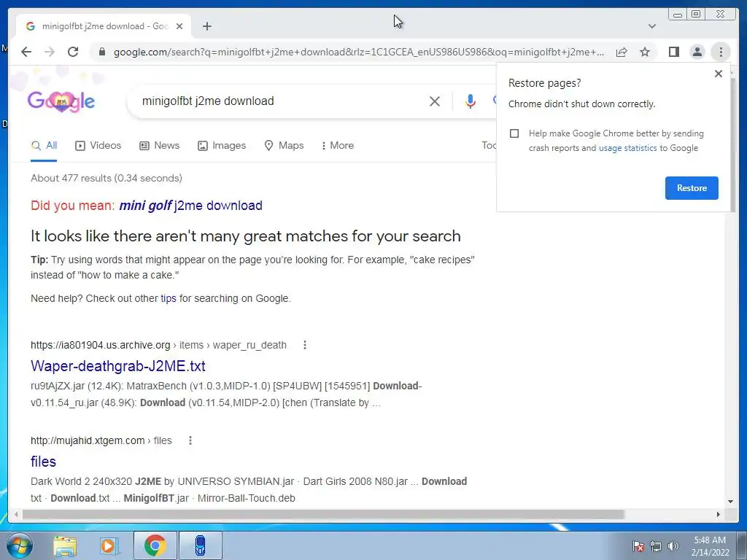Reload the current page
The width and height of the screenshot is (747, 560).
coord(73,52)
